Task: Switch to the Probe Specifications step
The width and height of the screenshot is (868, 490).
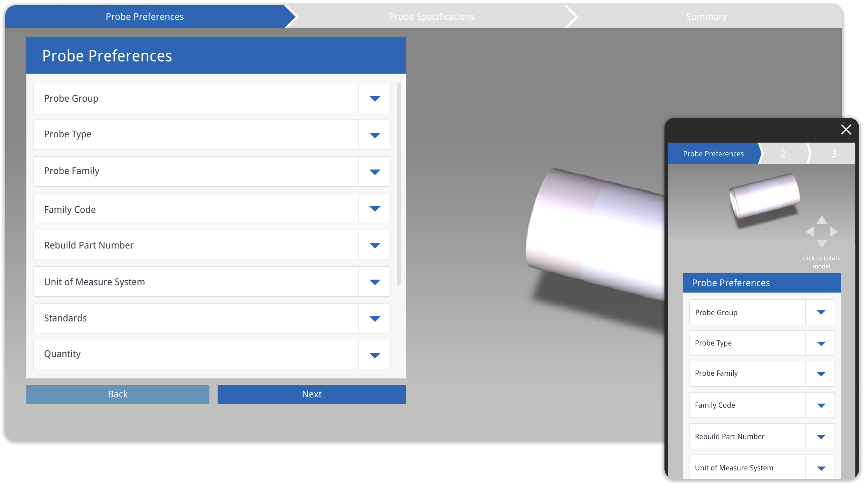Action: point(431,17)
